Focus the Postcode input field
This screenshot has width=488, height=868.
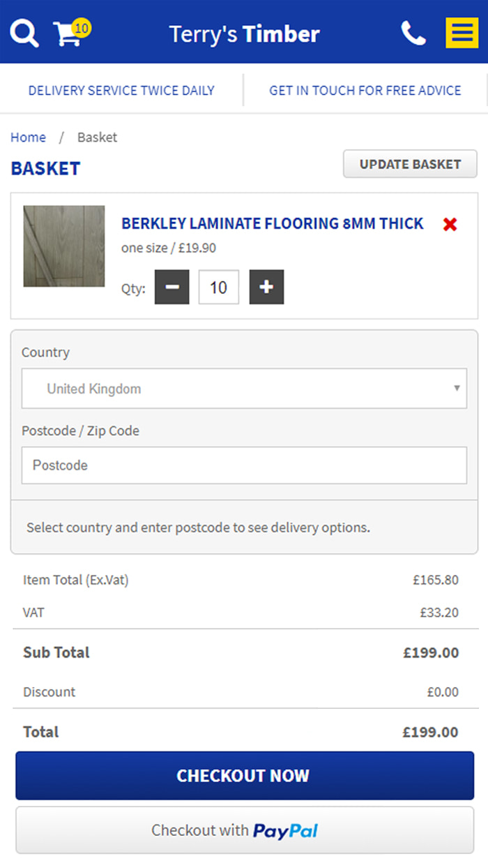(244, 465)
